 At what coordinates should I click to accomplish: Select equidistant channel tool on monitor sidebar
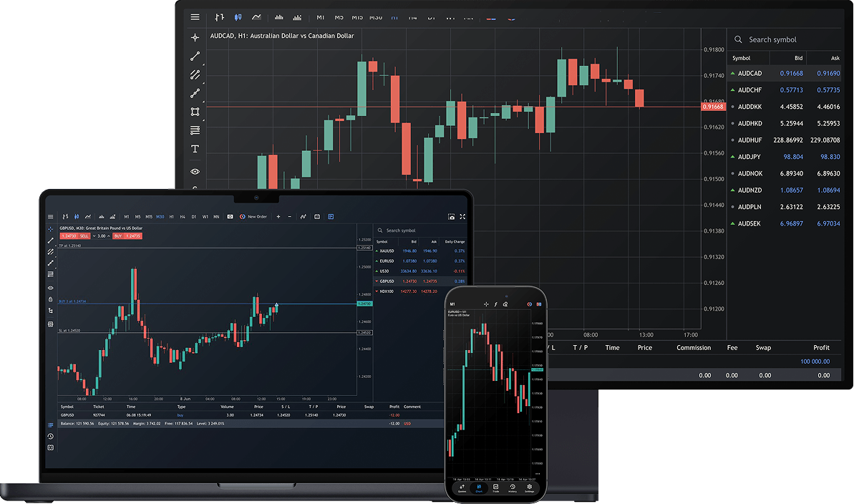coord(195,74)
